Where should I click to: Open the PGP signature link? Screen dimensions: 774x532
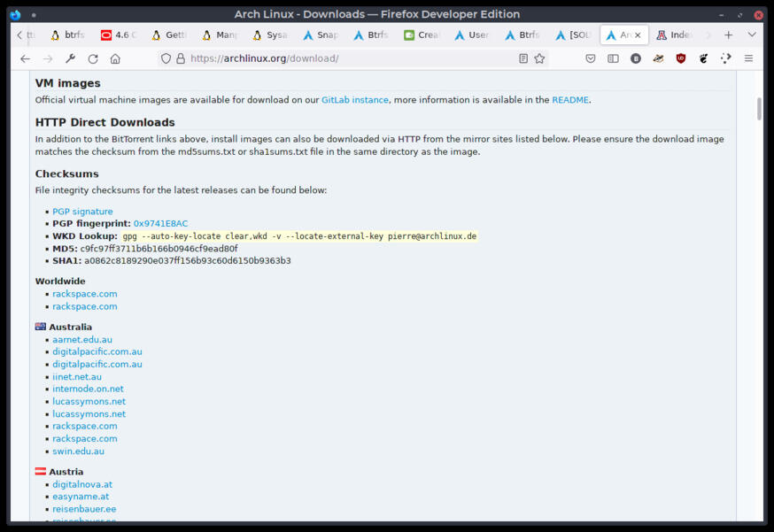click(82, 212)
